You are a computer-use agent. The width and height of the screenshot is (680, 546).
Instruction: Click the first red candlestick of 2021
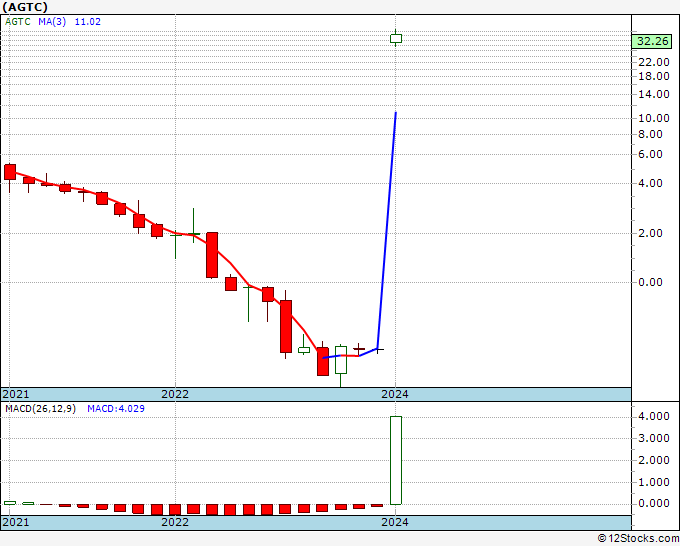tap(10, 172)
